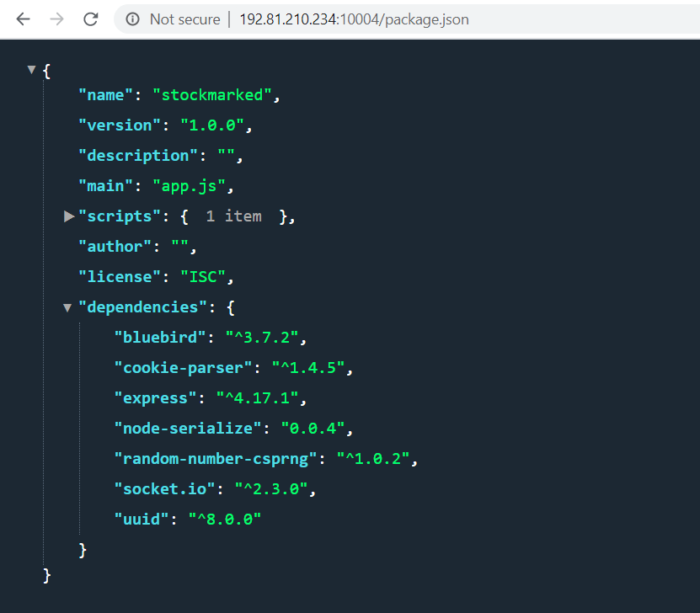The image size is (700, 613).
Task: Click the "description" key
Action: coord(138,156)
